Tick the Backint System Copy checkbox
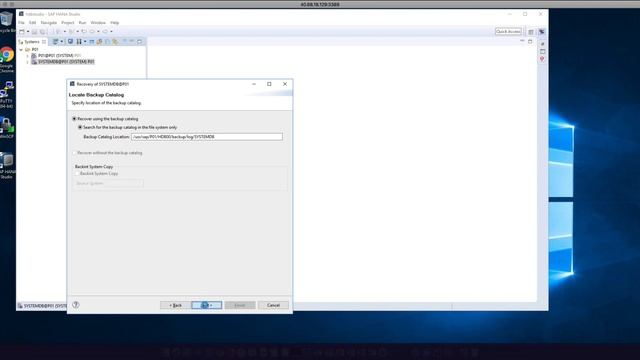The image size is (640, 360). [x=77, y=173]
